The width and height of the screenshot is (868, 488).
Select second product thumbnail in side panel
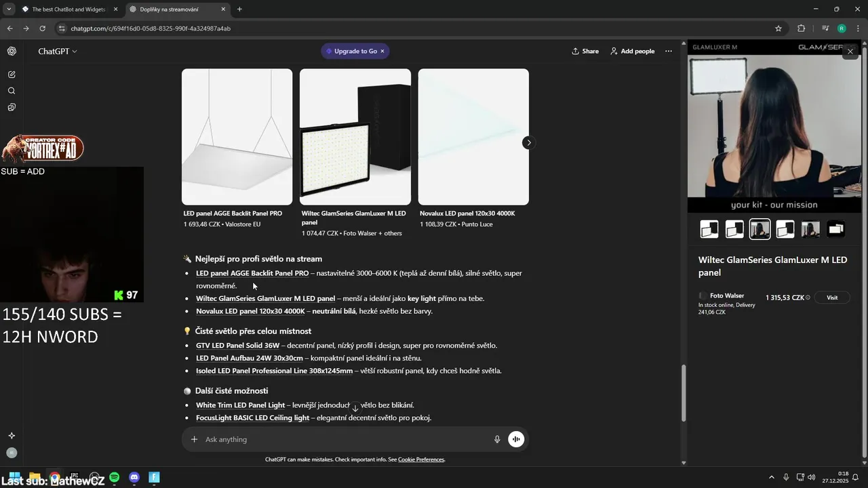tap(734, 229)
